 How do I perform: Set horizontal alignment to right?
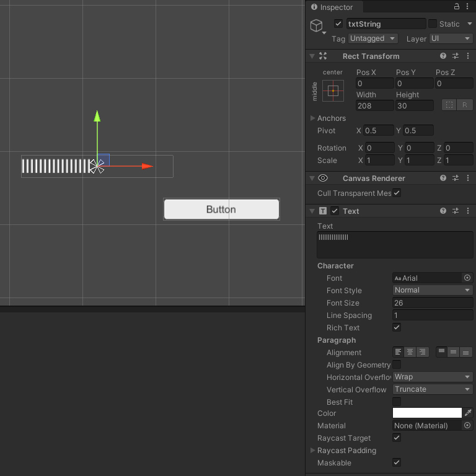pos(423,352)
